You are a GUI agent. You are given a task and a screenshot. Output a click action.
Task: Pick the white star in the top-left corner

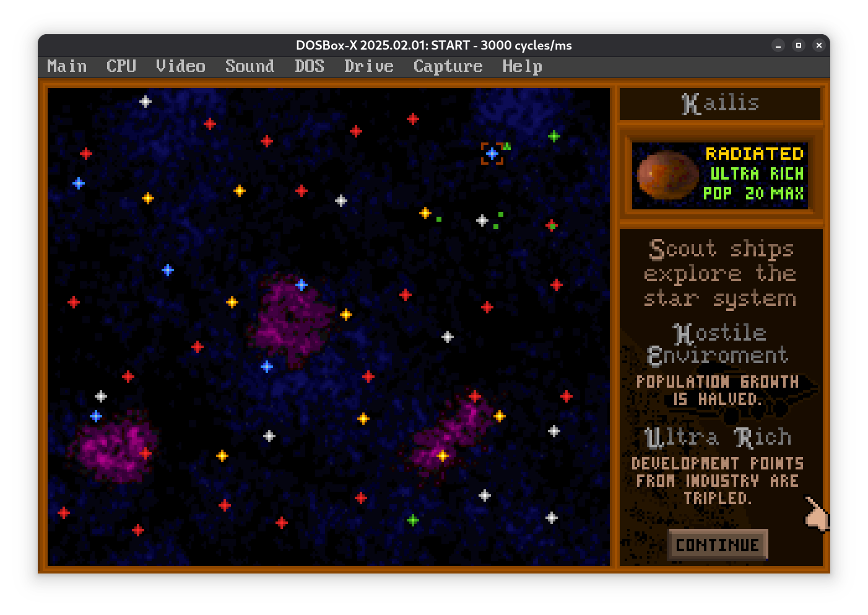[145, 102]
